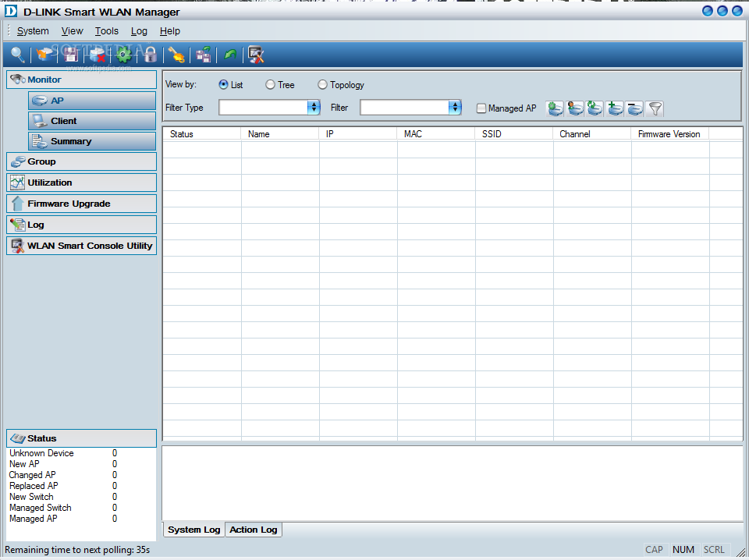The image size is (749, 560).
Task: Click the D-Link logo in the title bar
Action: (x=11, y=10)
